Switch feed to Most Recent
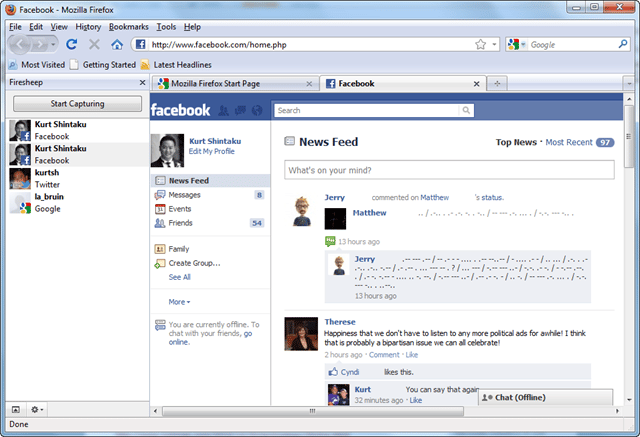The image size is (640, 437). tap(569, 142)
